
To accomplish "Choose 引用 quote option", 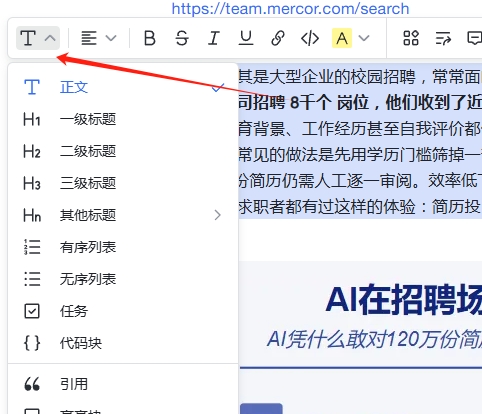I will [123, 384].
